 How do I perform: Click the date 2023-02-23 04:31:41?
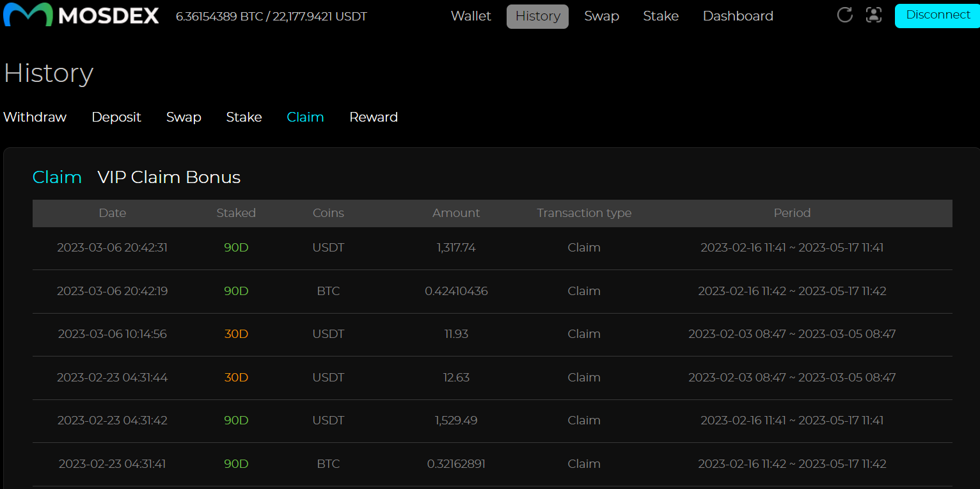click(112, 464)
